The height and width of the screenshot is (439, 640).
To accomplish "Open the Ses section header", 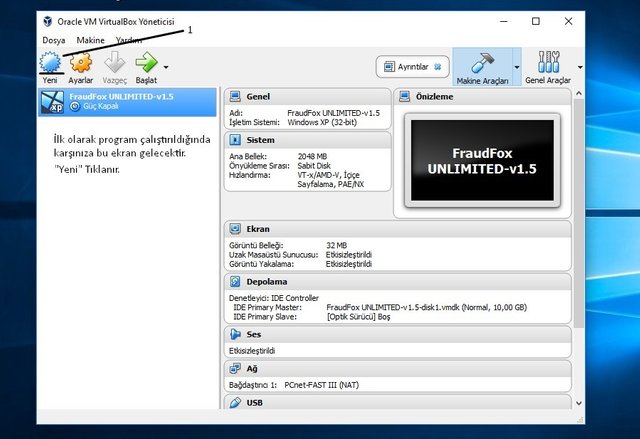I will [398, 334].
